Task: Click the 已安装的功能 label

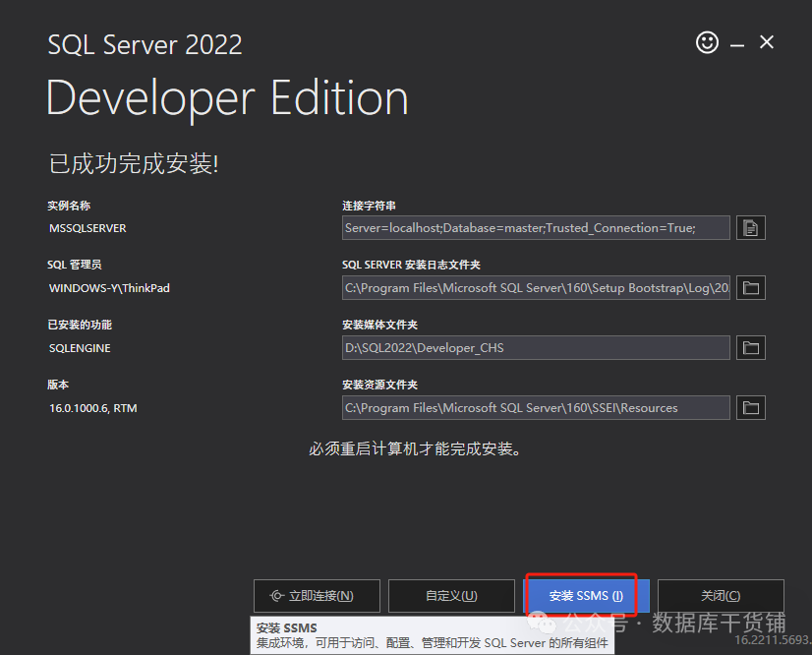Action: 80,325
